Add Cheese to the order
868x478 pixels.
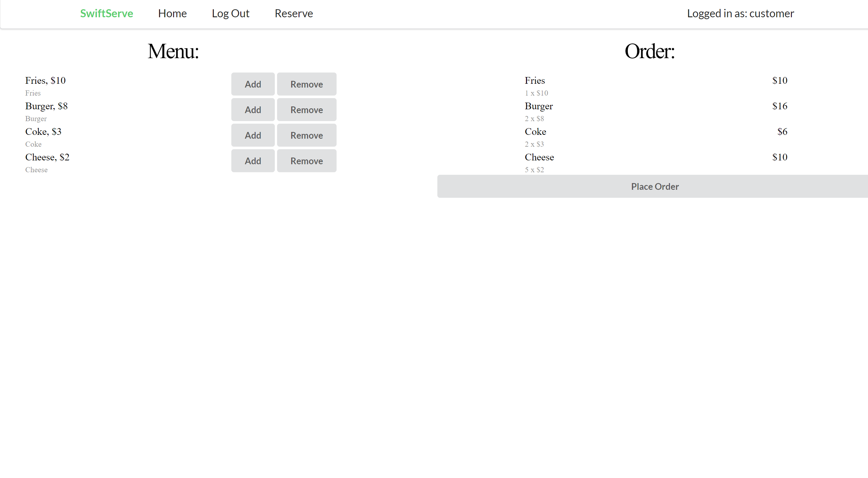253,161
